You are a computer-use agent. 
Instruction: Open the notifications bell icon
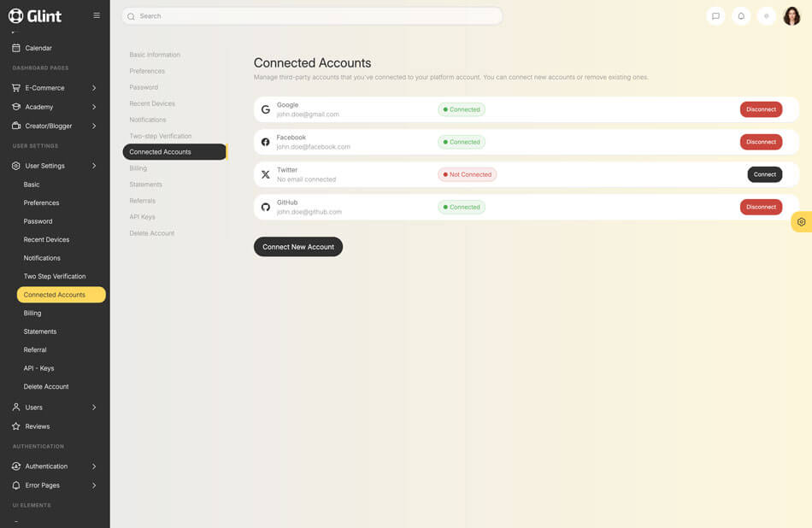741,16
